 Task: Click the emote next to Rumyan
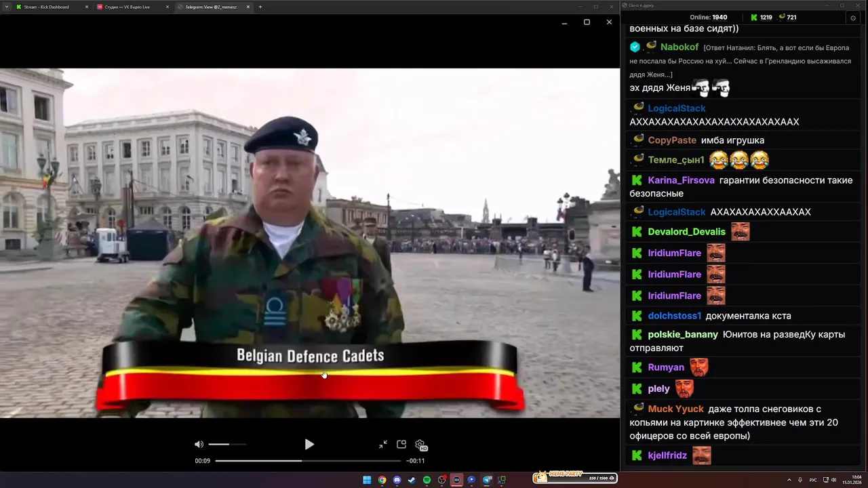click(699, 367)
